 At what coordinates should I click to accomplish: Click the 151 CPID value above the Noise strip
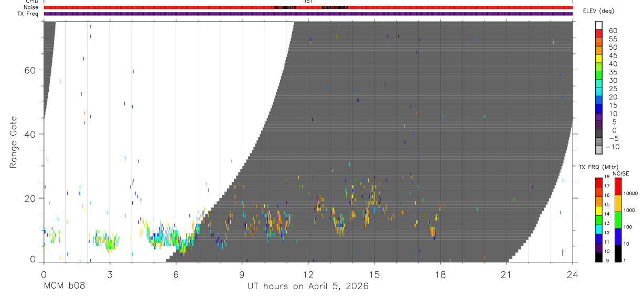[x=308, y=2]
